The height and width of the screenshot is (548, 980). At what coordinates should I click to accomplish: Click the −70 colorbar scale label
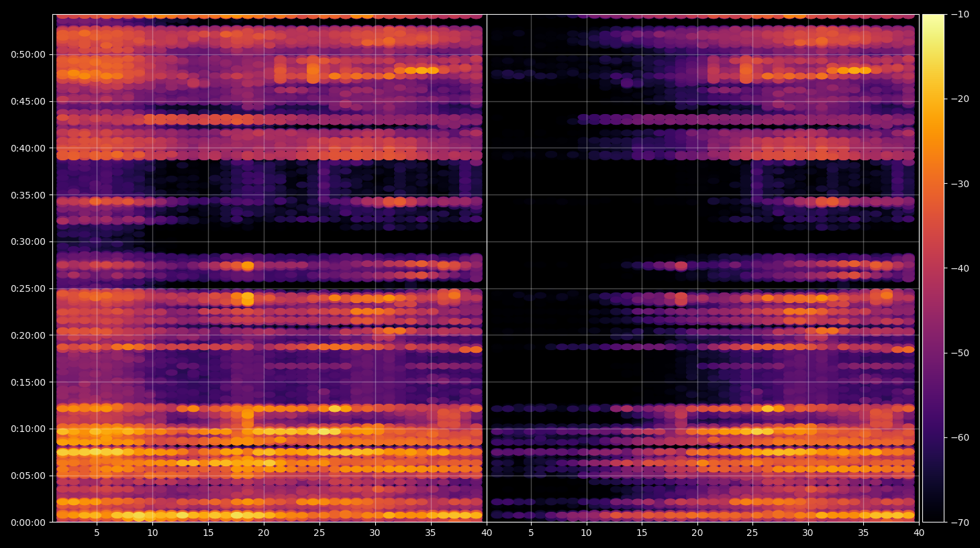tap(960, 522)
